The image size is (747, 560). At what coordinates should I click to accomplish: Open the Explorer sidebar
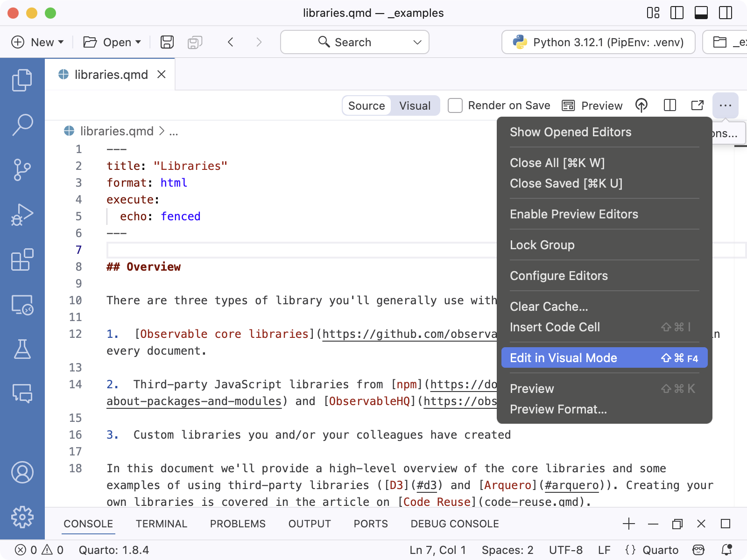point(22,79)
